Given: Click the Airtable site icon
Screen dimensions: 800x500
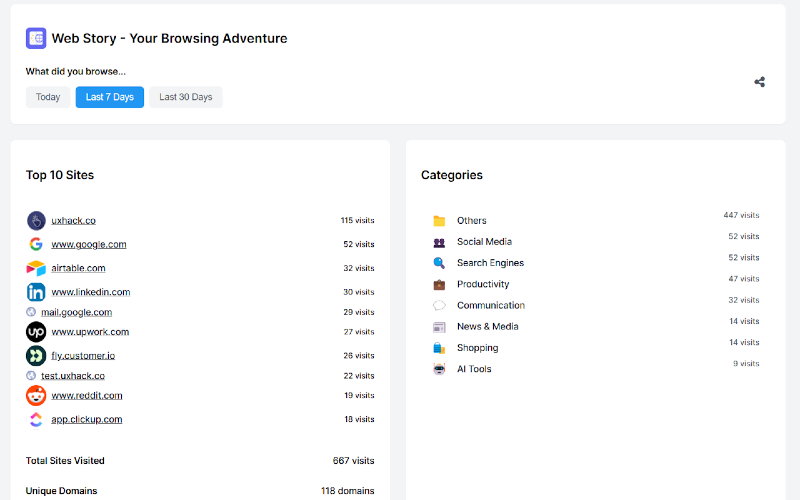Looking at the screenshot, I should (36, 268).
